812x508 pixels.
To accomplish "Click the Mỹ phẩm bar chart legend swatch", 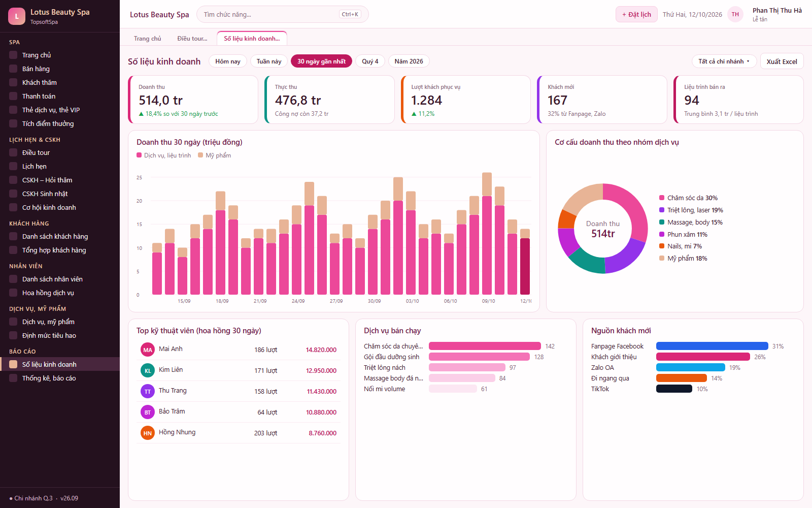I will tap(200, 155).
